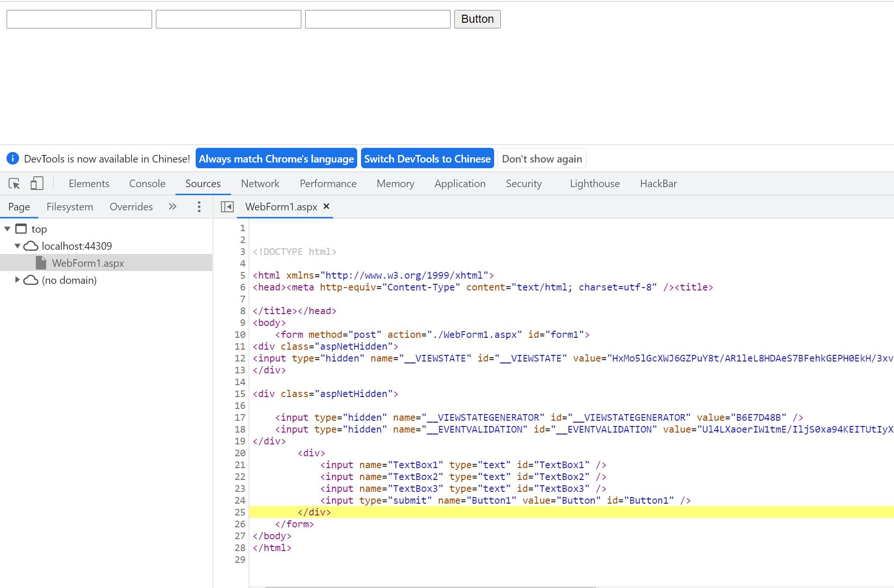Focus the first text box on page
The height and width of the screenshot is (588, 894).
coord(79,19)
